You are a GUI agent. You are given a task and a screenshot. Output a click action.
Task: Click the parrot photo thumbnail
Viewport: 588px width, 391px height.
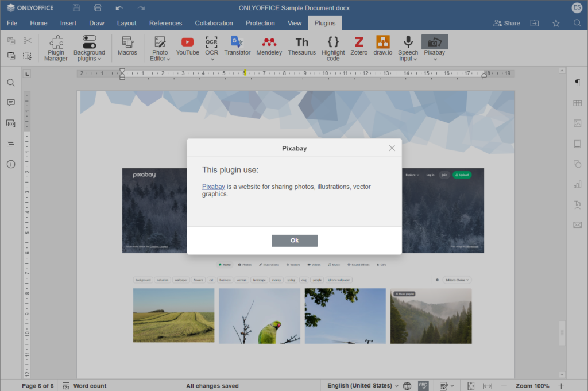click(259, 315)
